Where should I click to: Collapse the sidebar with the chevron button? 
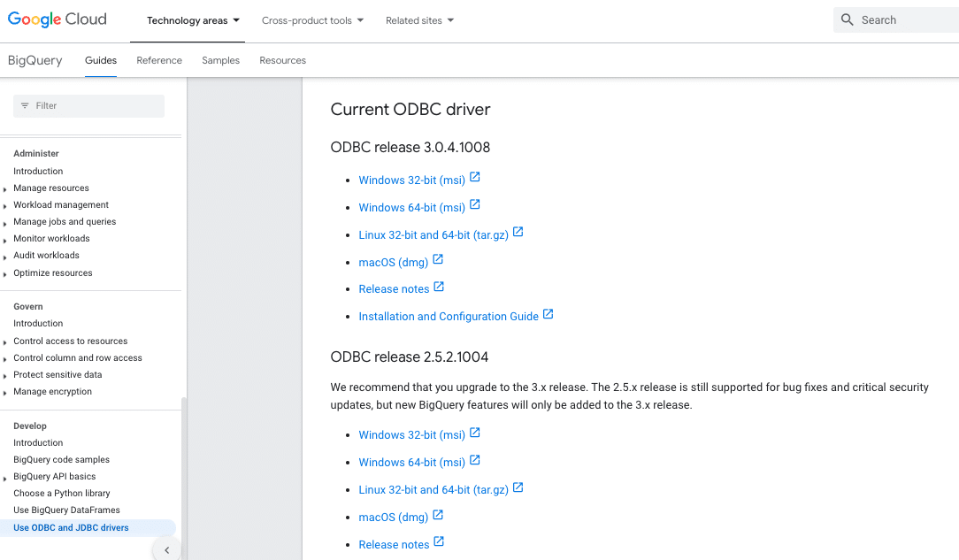167,550
